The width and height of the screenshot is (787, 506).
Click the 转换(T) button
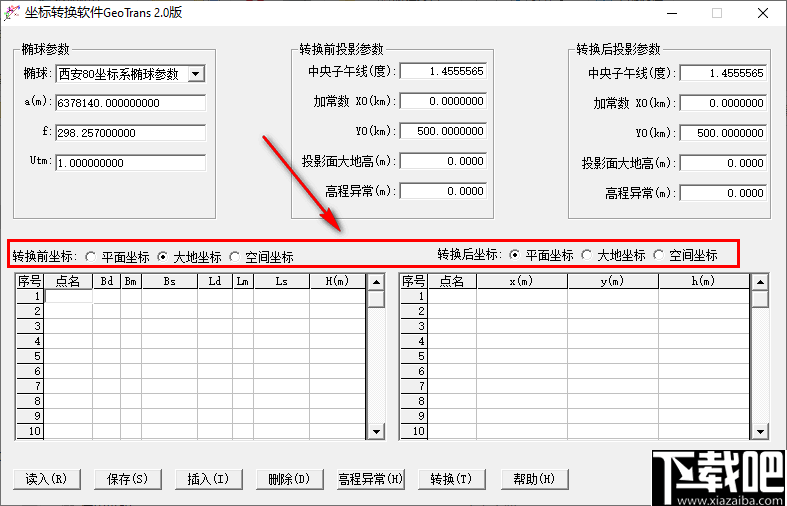click(x=451, y=479)
